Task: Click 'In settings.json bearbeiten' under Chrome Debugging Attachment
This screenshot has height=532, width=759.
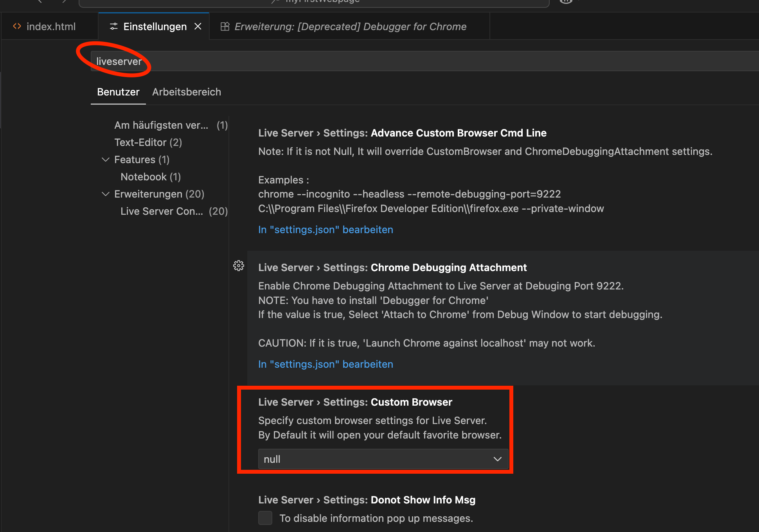Action: point(325,364)
